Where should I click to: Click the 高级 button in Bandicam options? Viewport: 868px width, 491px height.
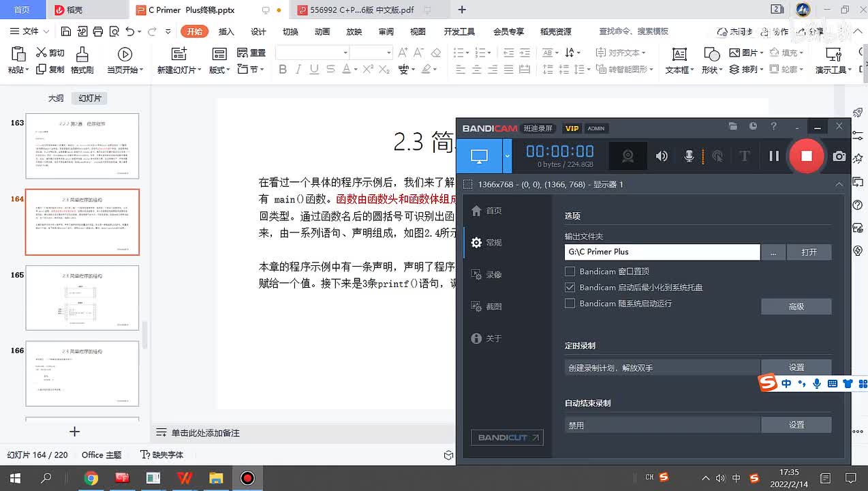(x=796, y=307)
